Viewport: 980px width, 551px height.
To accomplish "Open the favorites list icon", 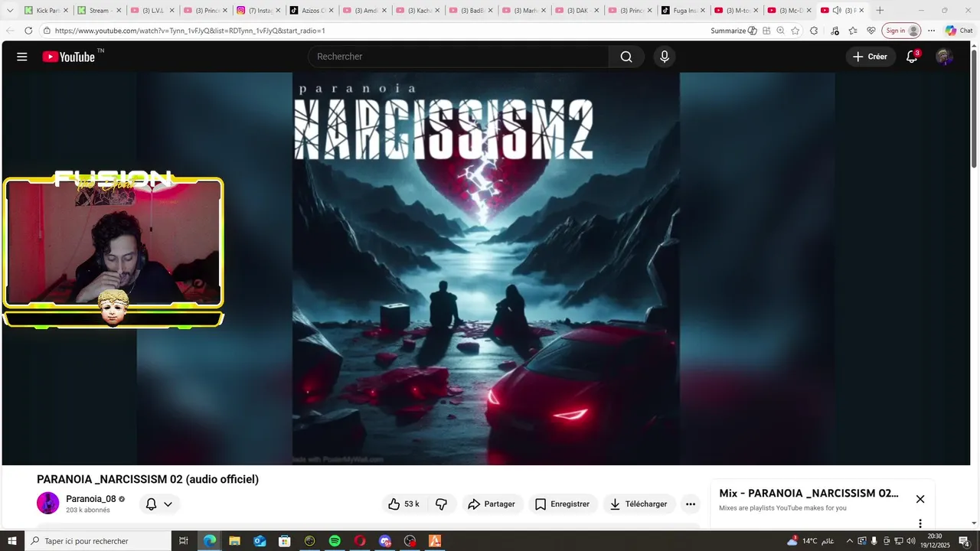I will (853, 31).
